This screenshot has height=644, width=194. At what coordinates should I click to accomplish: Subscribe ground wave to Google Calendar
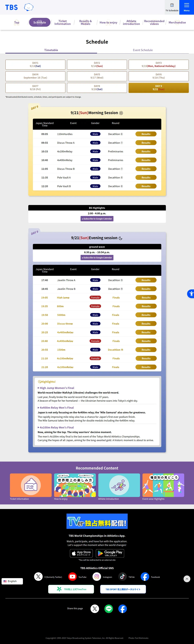(97, 257)
